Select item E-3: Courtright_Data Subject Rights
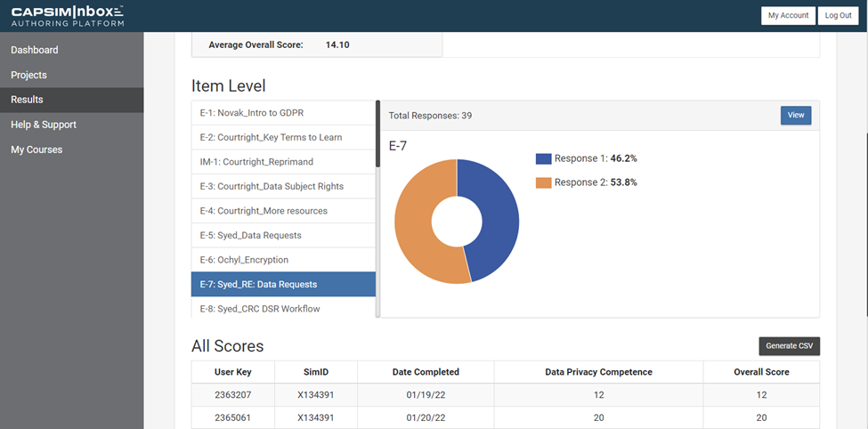 point(283,186)
